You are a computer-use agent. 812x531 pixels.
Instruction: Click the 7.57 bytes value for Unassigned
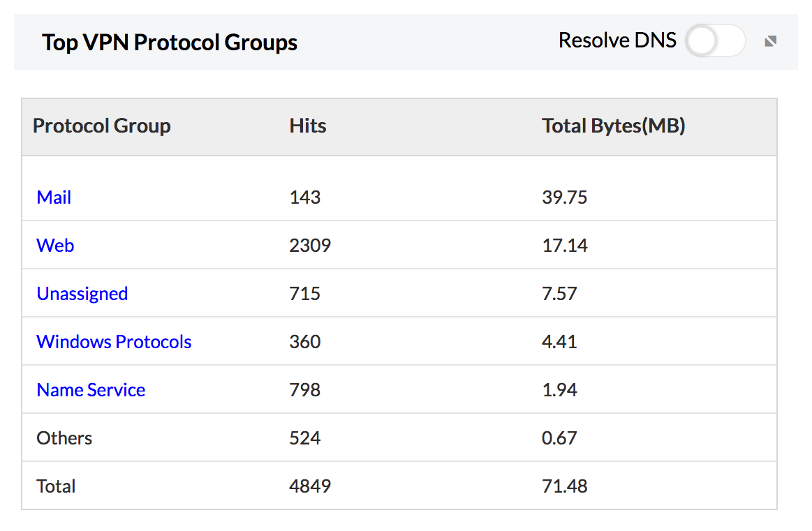coord(559,294)
